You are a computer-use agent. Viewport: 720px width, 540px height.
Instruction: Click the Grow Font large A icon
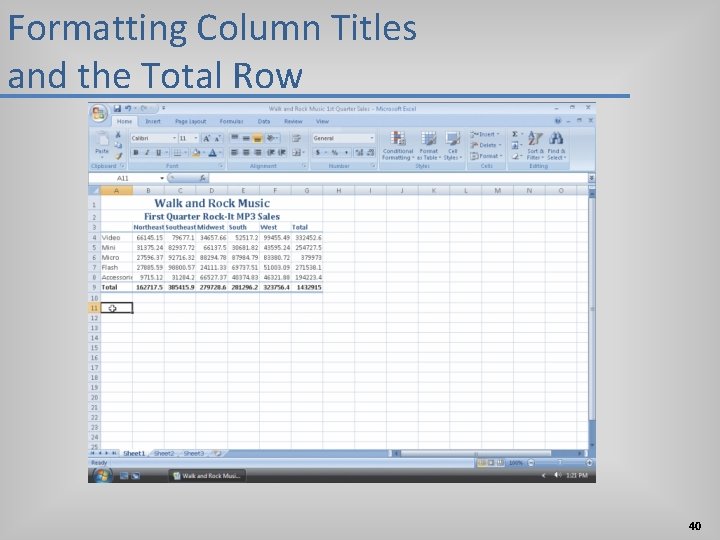[207, 138]
